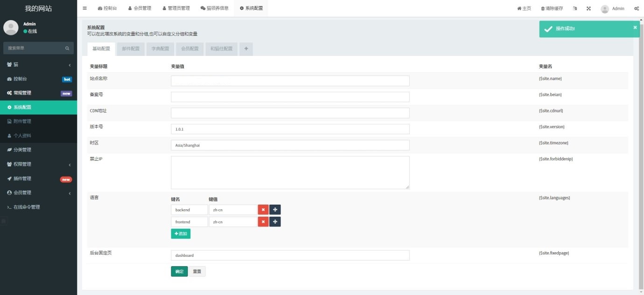
Task: Click the hot badge beside 控制台
Action: click(x=67, y=79)
